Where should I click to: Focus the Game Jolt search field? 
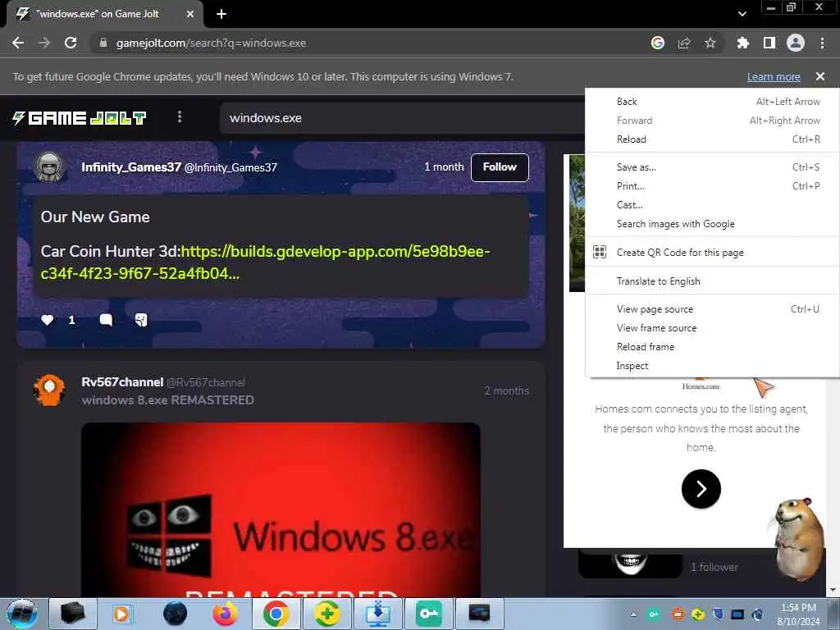(x=402, y=118)
